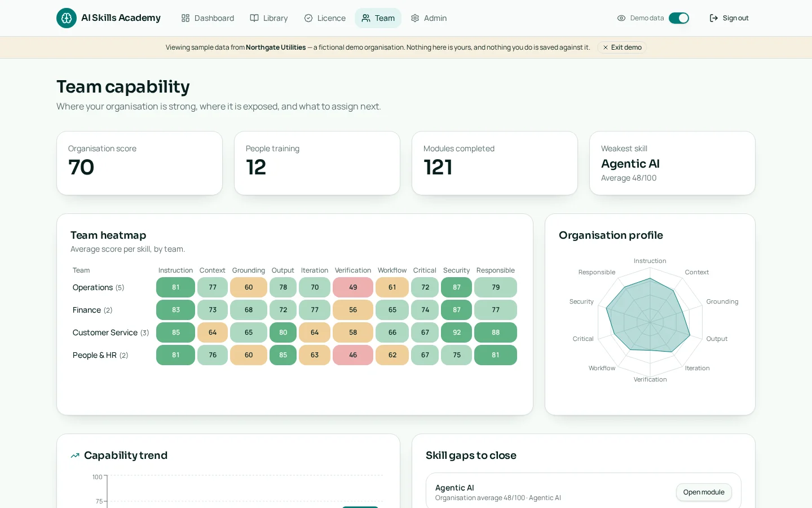This screenshot has width=812, height=508.
Task: Click the Finance team row label
Action: pos(92,310)
